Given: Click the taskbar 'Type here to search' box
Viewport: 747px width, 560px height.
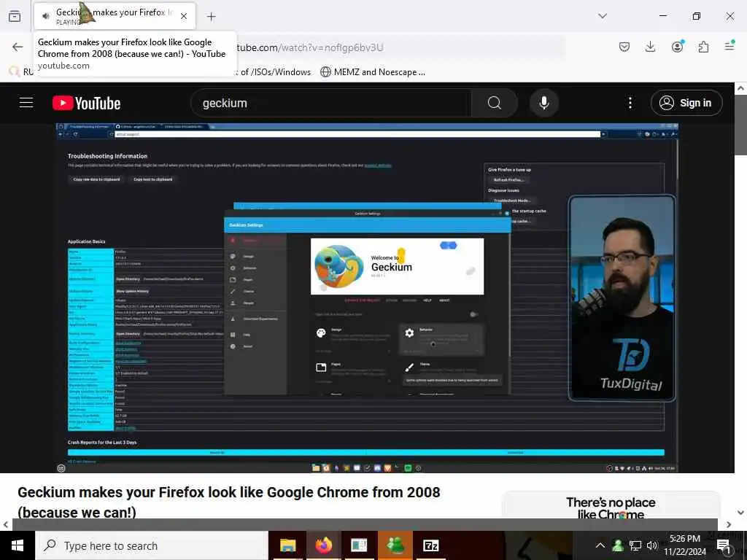Looking at the screenshot, I should [152, 545].
